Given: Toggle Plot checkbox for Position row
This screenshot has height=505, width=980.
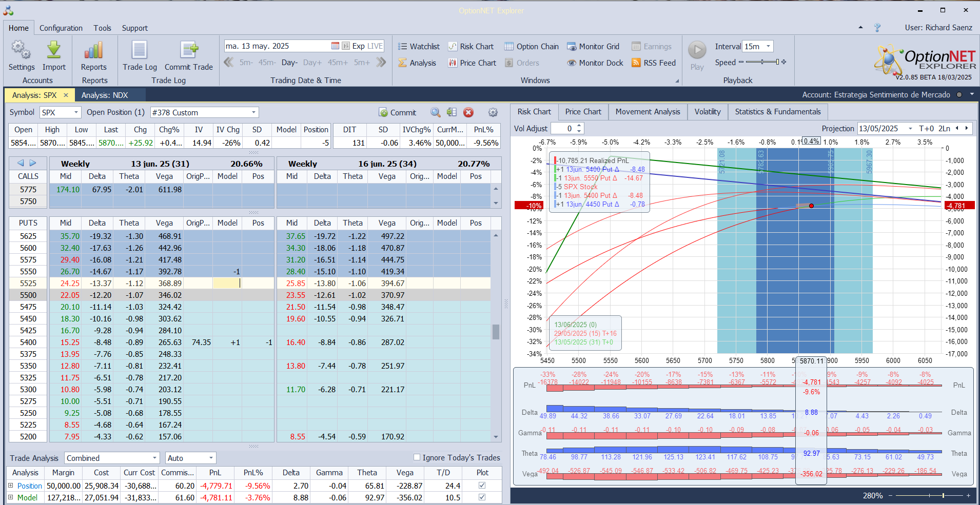Looking at the screenshot, I should point(482,485).
